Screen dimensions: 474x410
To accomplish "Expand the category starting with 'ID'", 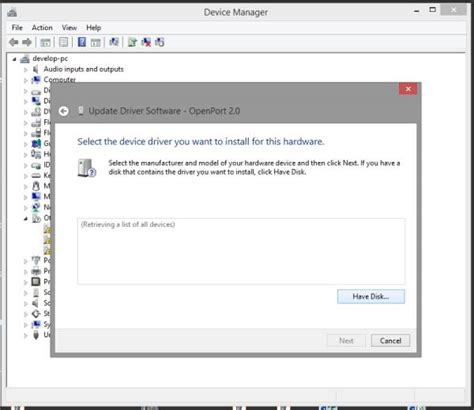I will click(x=25, y=165).
